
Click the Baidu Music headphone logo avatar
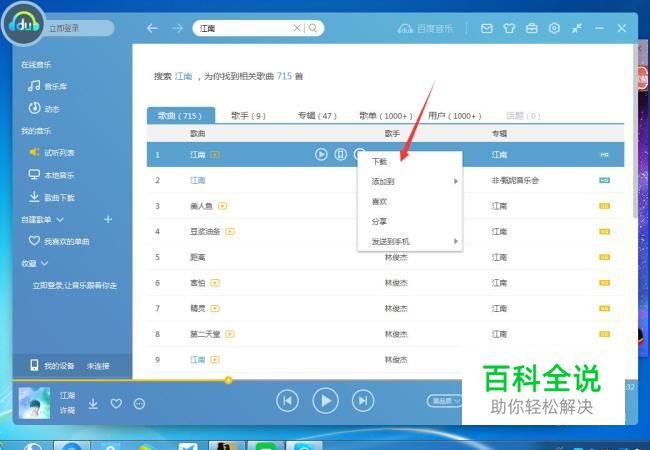click(23, 24)
